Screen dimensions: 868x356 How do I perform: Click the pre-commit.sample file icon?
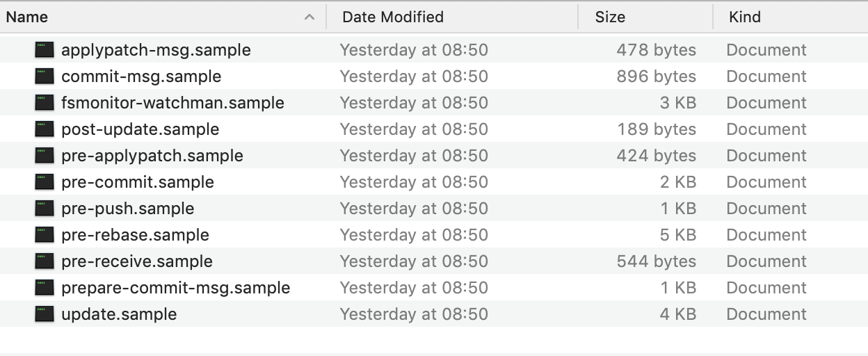(45, 182)
